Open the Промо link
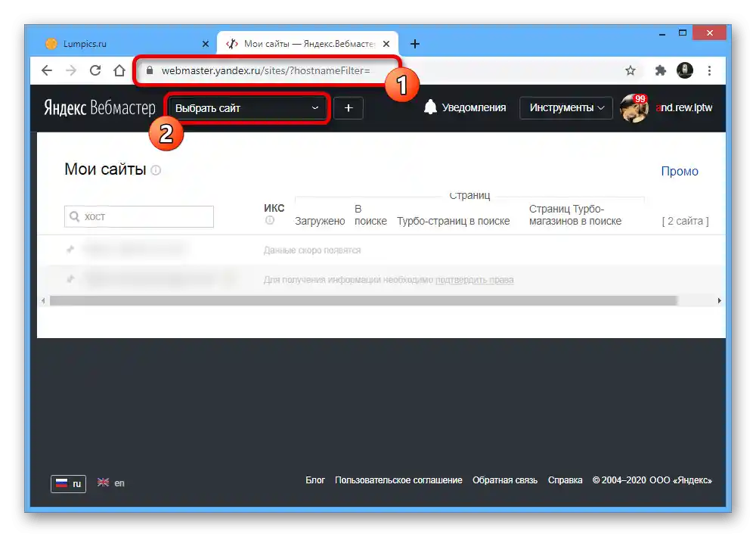The height and width of the screenshot is (537, 756). (680, 171)
